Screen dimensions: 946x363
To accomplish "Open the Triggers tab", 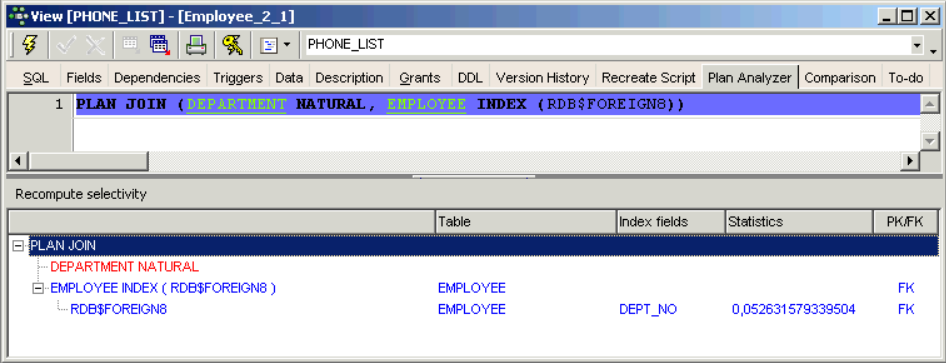I will coord(238,78).
